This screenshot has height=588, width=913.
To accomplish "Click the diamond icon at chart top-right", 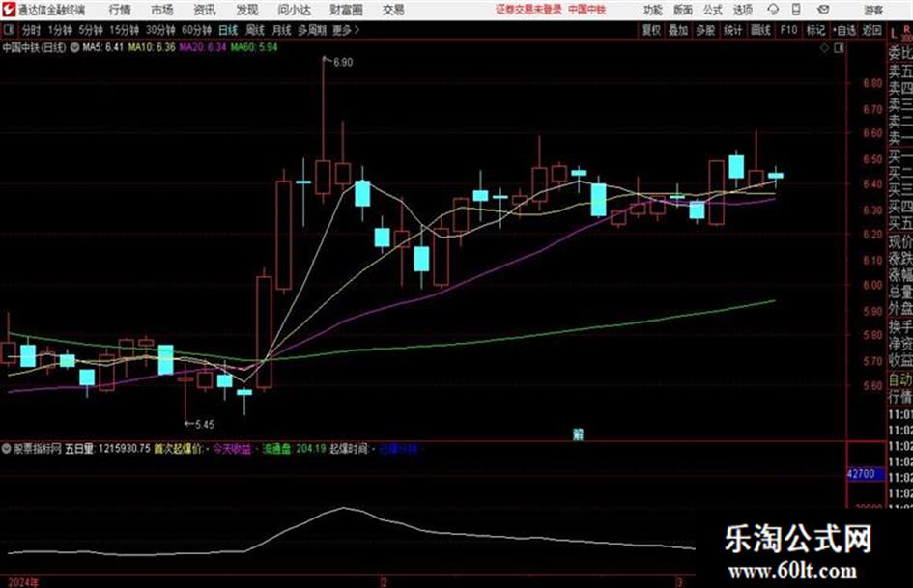I will [824, 48].
